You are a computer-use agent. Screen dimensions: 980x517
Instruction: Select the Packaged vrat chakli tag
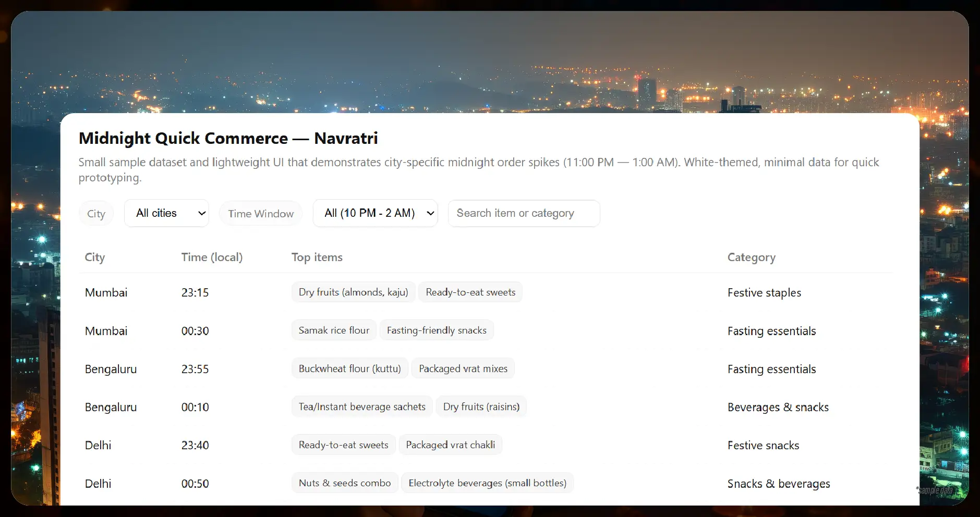pyautogui.click(x=450, y=445)
